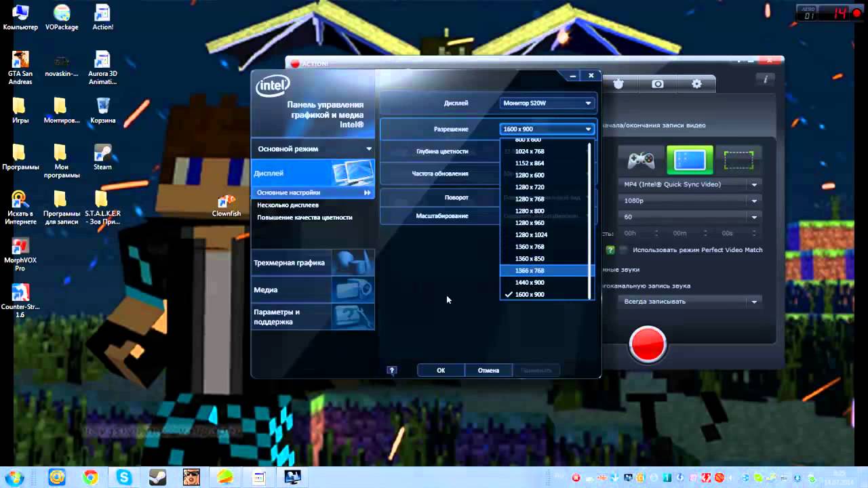This screenshot has width=868, height=488.
Task: Open Action! screenshots tab camera icon
Action: tap(658, 84)
